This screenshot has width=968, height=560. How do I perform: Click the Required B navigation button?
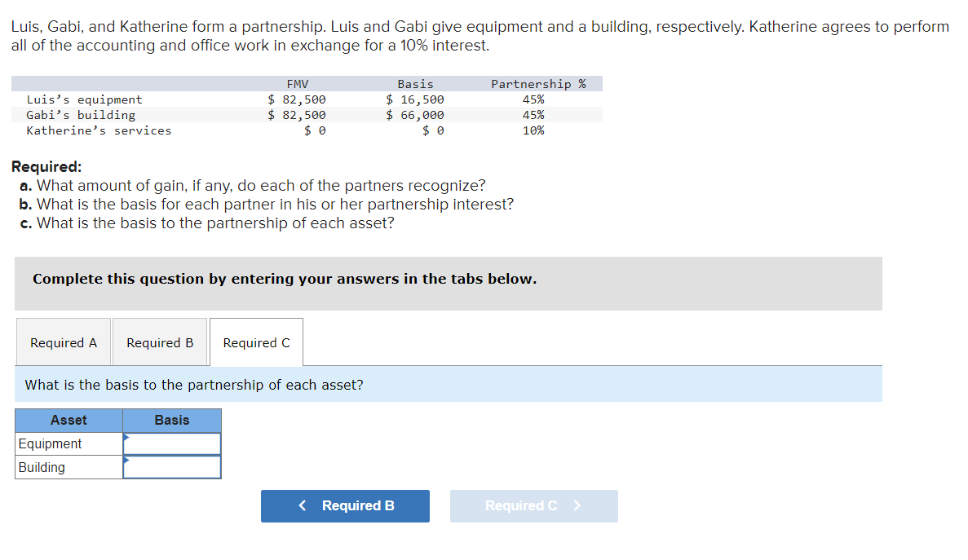click(x=345, y=505)
